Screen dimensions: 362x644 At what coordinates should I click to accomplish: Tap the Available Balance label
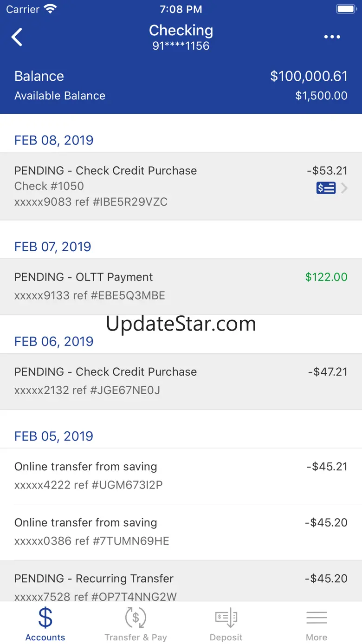60,96
